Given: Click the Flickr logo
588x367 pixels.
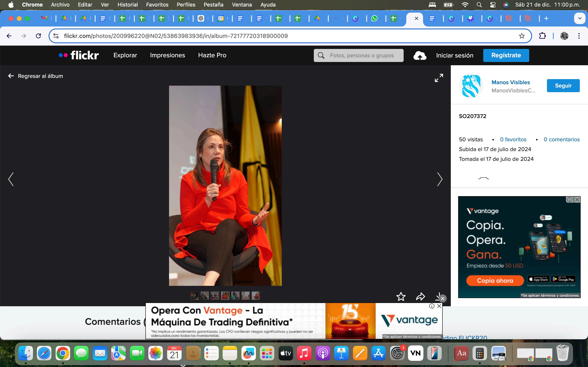Looking at the screenshot, I should point(79,55).
